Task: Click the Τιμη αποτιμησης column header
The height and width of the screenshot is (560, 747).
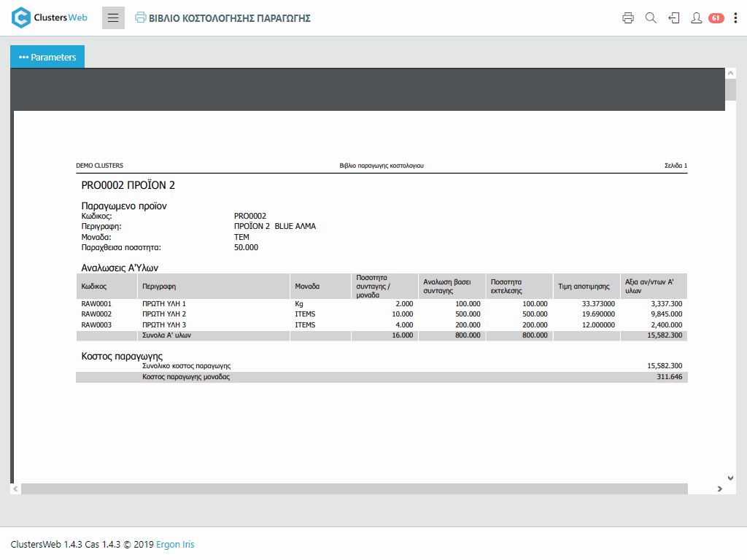Action: click(584, 287)
